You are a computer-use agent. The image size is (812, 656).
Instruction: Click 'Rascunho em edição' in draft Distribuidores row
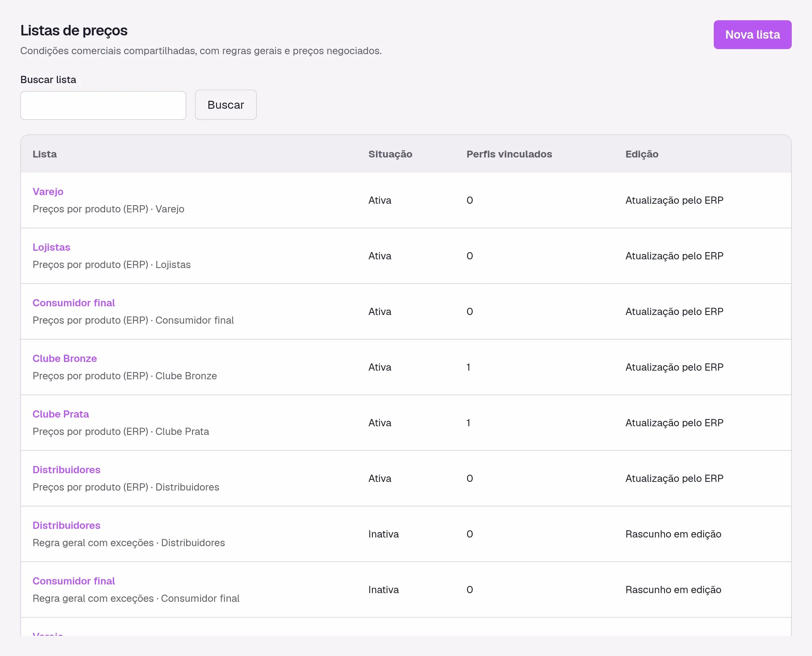click(673, 534)
